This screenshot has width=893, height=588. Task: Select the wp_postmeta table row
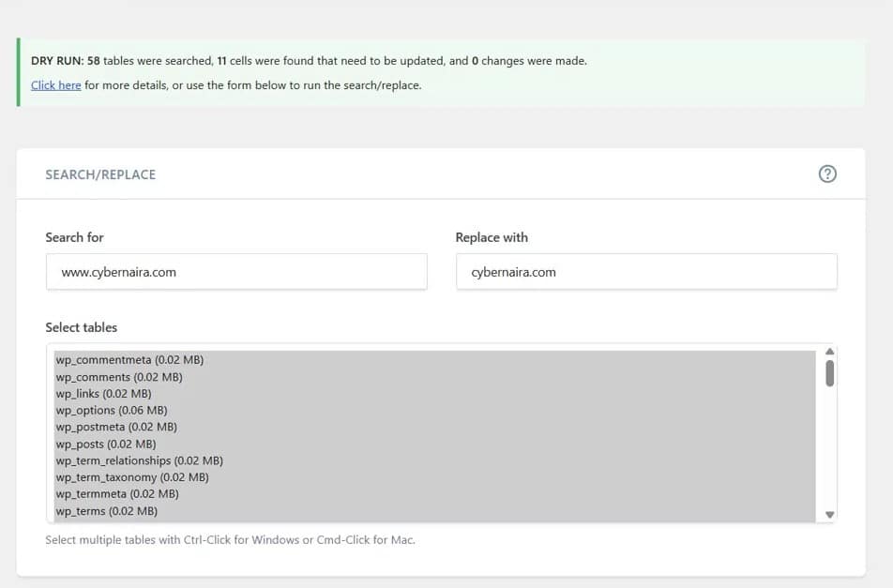434,427
